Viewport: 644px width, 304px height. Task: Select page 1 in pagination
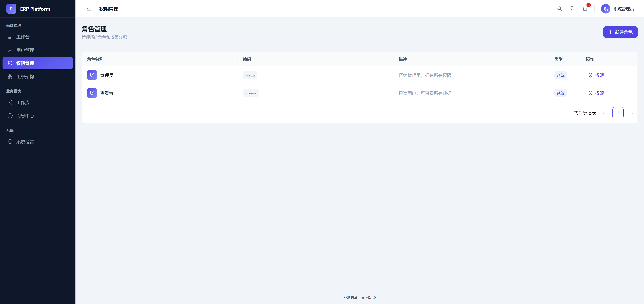click(x=618, y=113)
